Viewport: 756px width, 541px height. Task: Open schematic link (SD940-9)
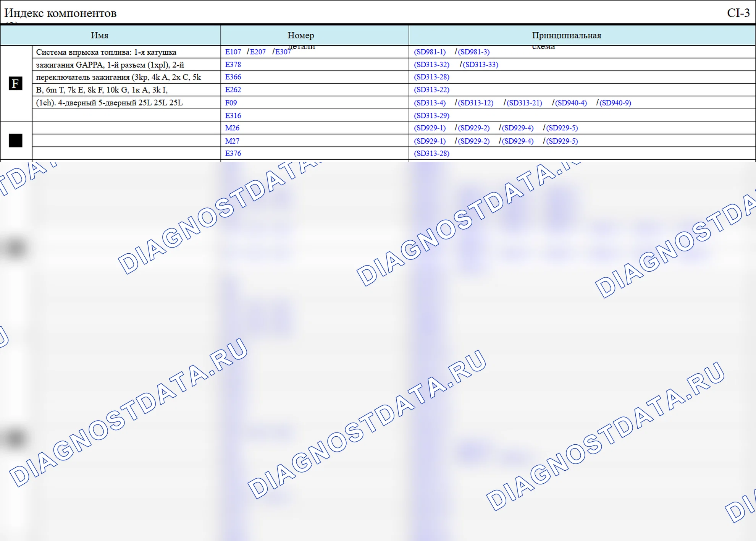click(x=615, y=103)
